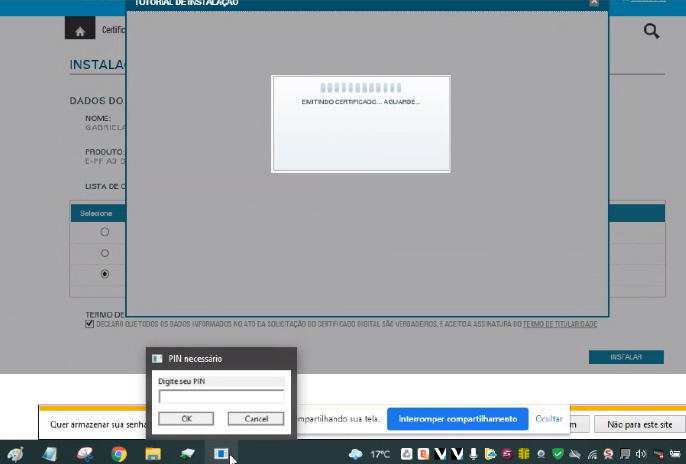Image resolution: width=686 pixels, height=464 pixels.
Task: Open the Termo de Titularidade link
Action: [x=560, y=324]
